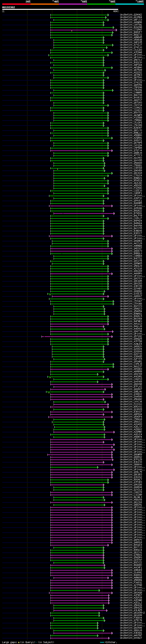Click the Large gaps legend text
Viewport: 146px width, 644px height.
click(x=10, y=642)
